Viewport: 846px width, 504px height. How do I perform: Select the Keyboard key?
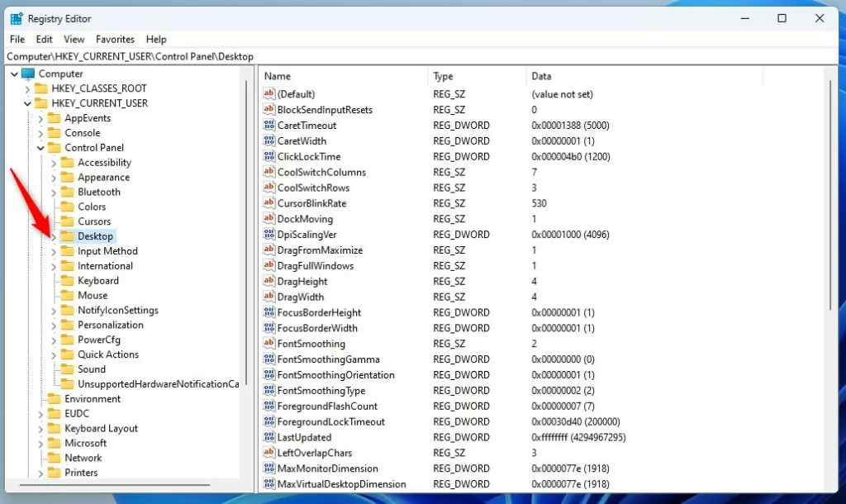(x=97, y=281)
